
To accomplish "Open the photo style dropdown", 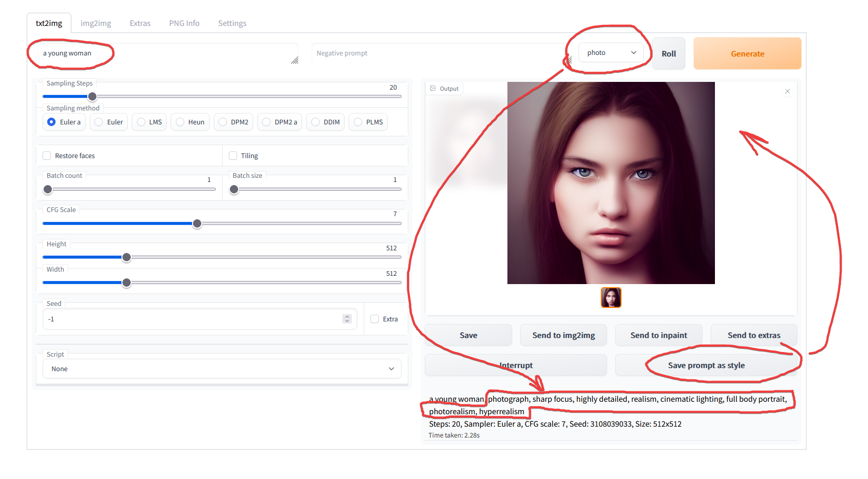I will point(611,52).
